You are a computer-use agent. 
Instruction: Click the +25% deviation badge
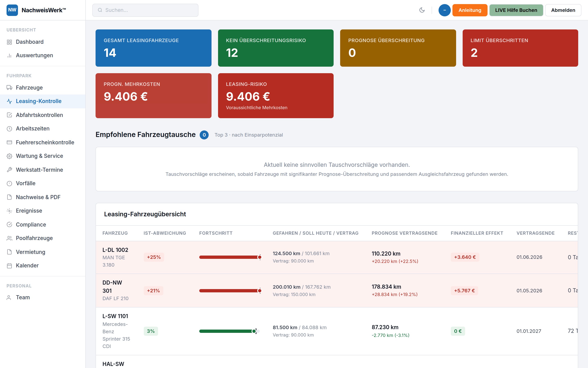pyautogui.click(x=154, y=257)
